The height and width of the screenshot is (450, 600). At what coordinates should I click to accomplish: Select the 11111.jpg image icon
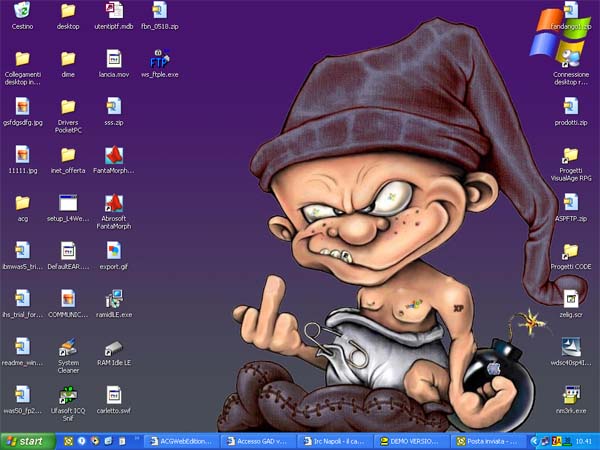[22, 155]
